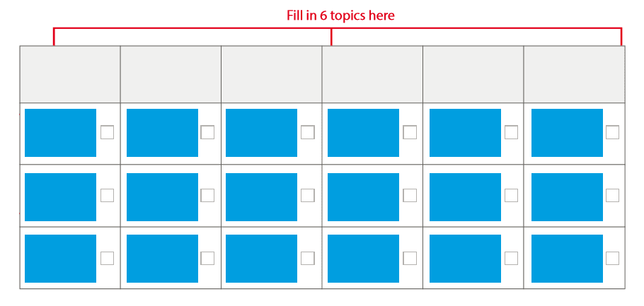Viewport: 644px width, 306px height.
Task: Enable the checkbox in first row, sixth column
Action: point(613,132)
